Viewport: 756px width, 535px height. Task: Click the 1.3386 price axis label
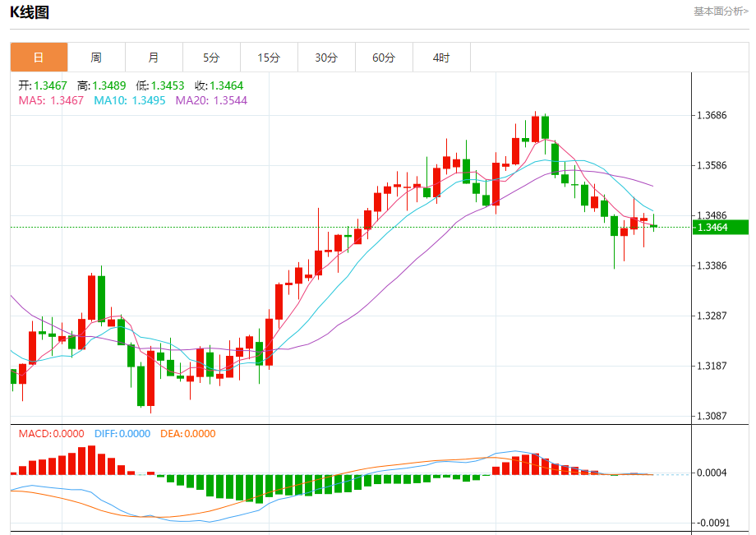(712, 265)
